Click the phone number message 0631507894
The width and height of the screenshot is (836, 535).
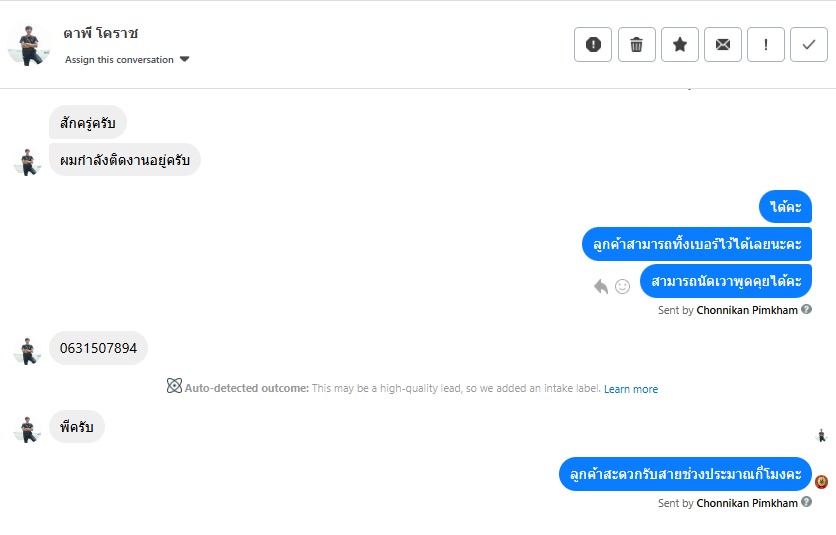tap(98, 348)
